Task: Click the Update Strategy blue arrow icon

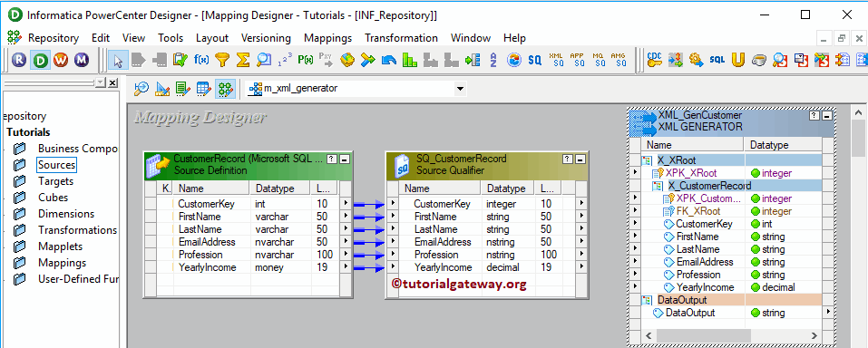Action: [x=388, y=60]
